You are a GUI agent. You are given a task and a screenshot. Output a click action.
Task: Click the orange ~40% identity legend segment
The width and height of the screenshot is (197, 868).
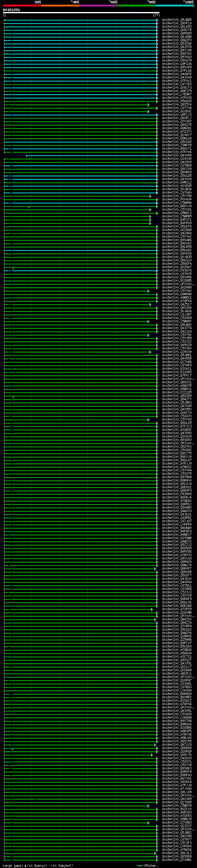60,6
